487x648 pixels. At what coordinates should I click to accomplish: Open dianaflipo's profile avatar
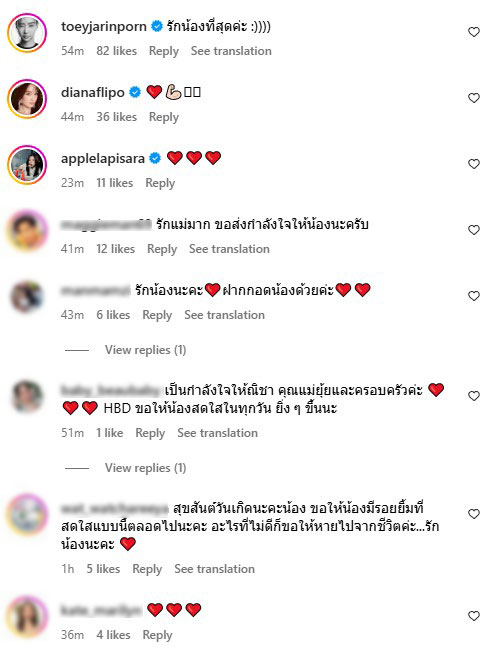[x=27, y=99]
